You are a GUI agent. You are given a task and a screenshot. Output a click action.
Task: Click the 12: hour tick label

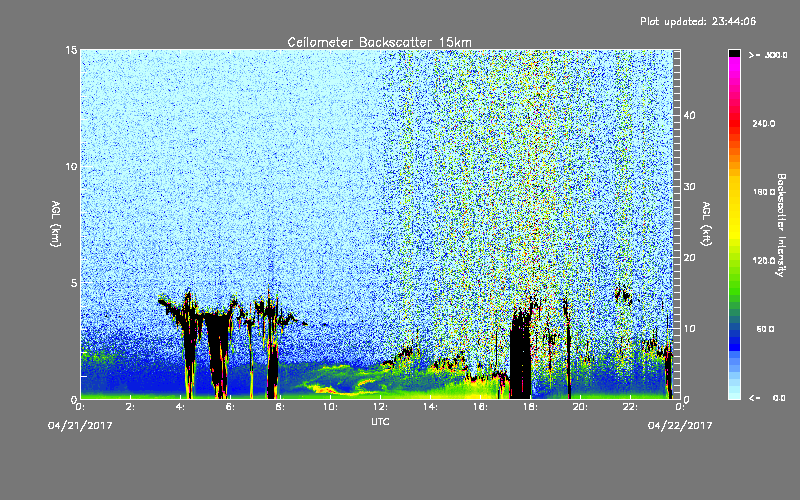point(380,407)
